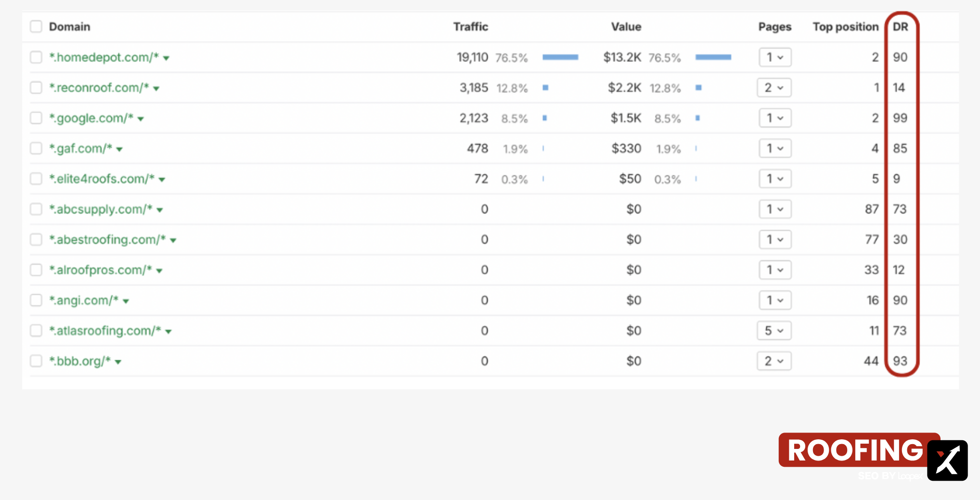Viewport: 980px width, 500px height.
Task: Open the Pages dropdown for bbb.org
Action: (774, 361)
